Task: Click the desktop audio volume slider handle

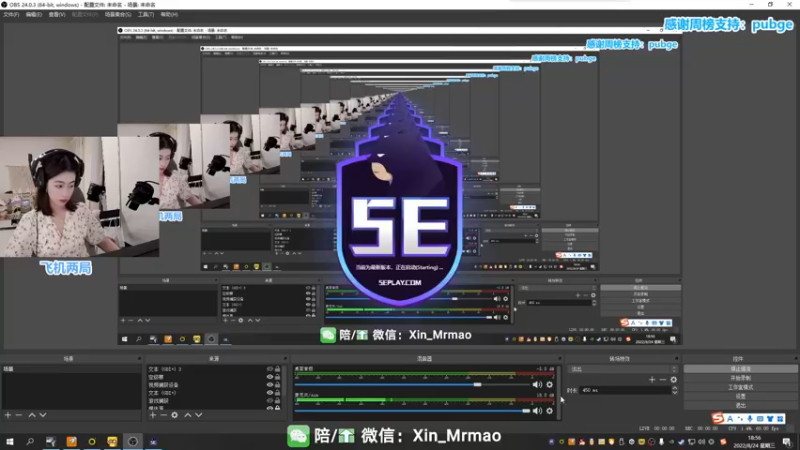Action: [x=477, y=385]
